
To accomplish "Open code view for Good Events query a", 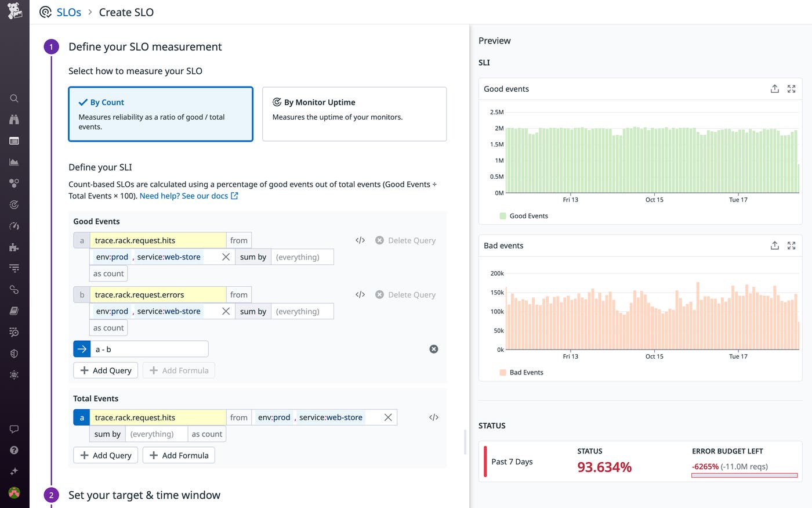I will pos(360,240).
